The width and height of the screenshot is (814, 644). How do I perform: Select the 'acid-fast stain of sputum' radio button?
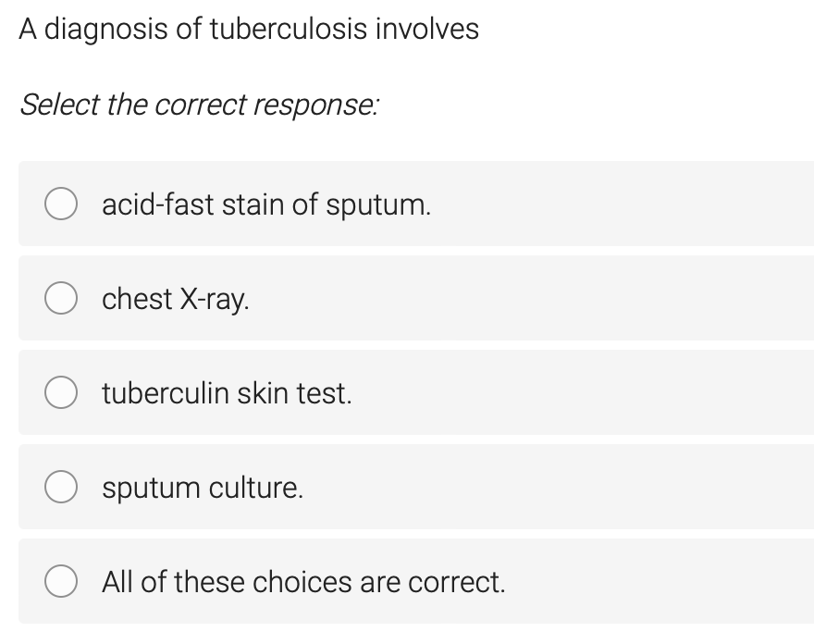61,204
